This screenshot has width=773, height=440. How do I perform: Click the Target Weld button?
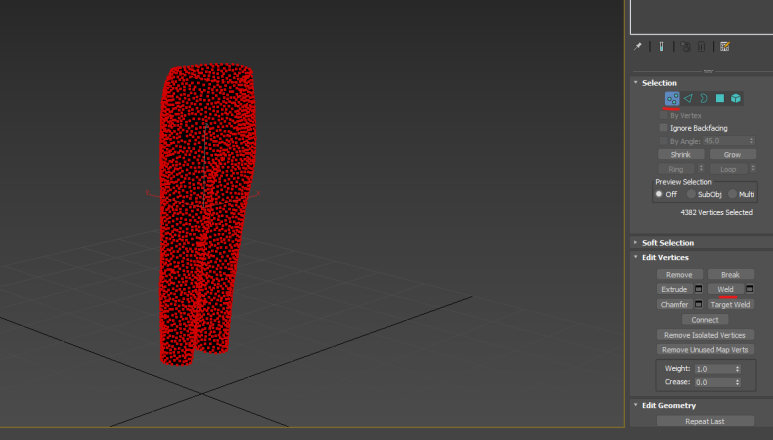coord(731,305)
